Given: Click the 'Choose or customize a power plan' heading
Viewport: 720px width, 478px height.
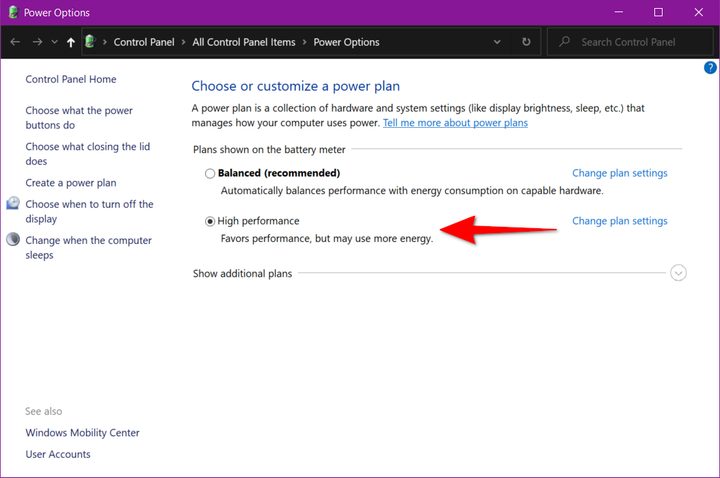Looking at the screenshot, I should [x=295, y=86].
